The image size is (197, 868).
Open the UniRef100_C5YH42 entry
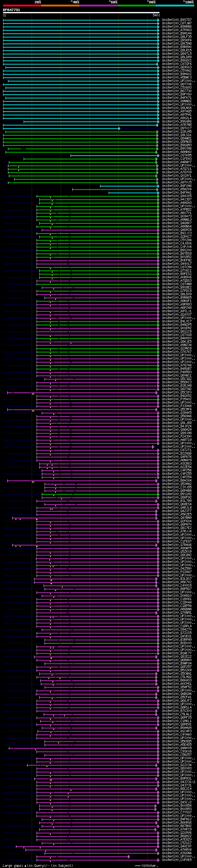(176, 71)
